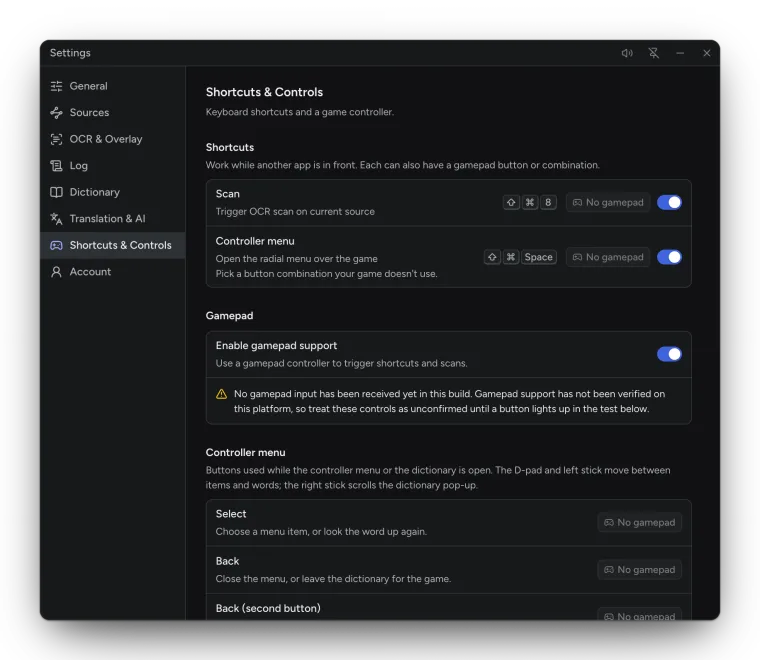Click the Shortcuts section heading

click(230, 147)
